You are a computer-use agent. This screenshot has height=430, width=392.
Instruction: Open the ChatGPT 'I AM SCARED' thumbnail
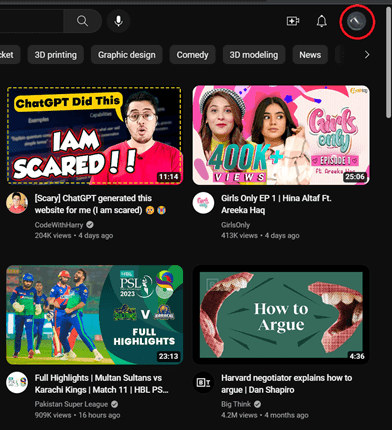[94, 135]
